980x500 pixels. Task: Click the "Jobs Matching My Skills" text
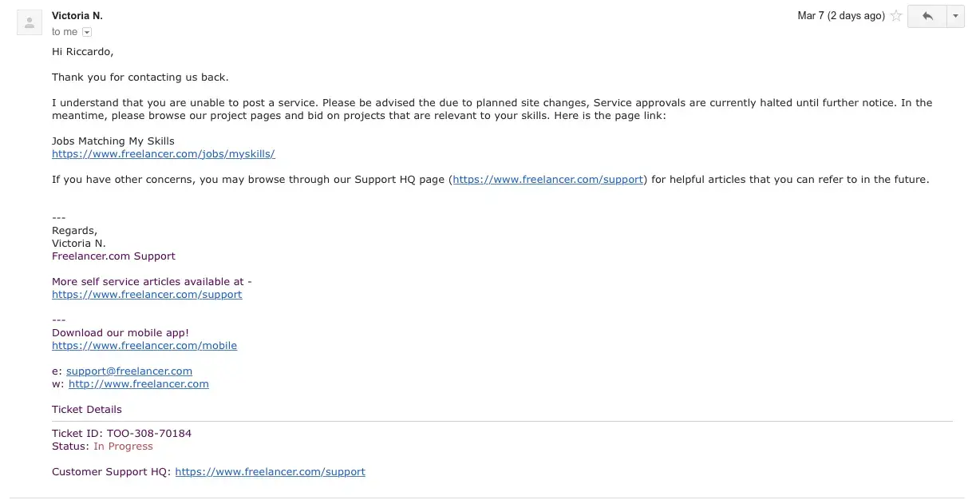tap(113, 141)
